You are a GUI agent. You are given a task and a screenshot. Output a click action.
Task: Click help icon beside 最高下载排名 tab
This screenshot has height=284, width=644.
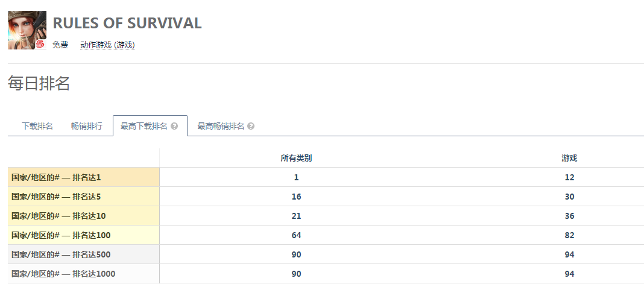[174, 127]
